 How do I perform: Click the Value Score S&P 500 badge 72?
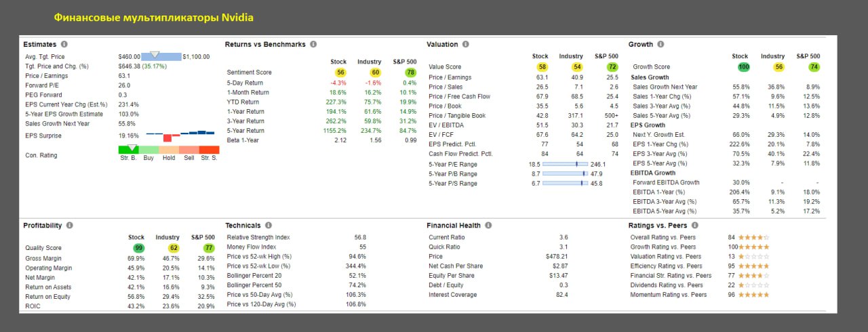612,67
